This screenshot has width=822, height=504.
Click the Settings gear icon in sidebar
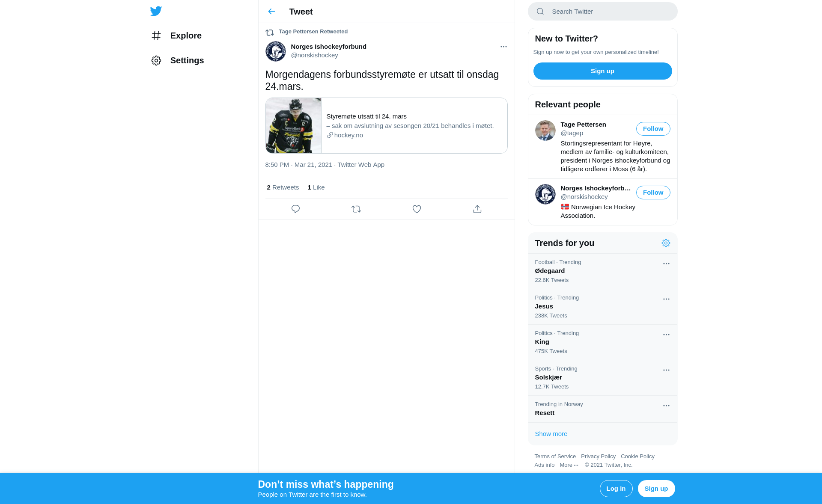pos(156,60)
